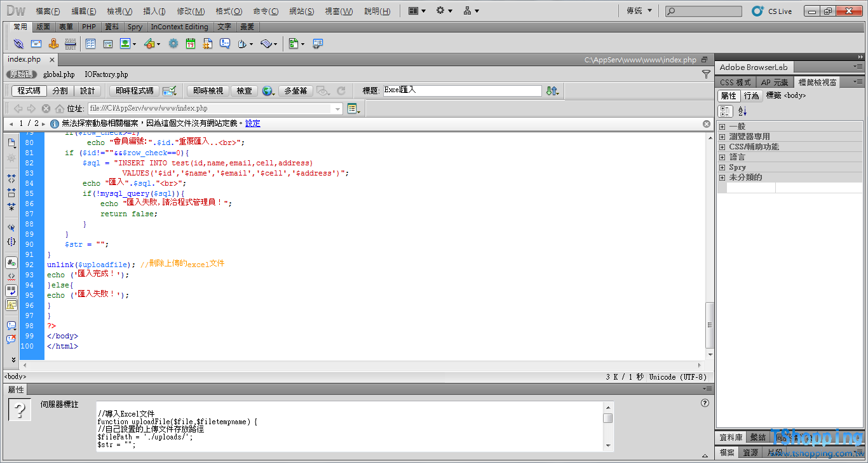Image resolution: width=868 pixels, height=463 pixels.
Task: Open the address bar dropdown arrow
Action: [337, 109]
